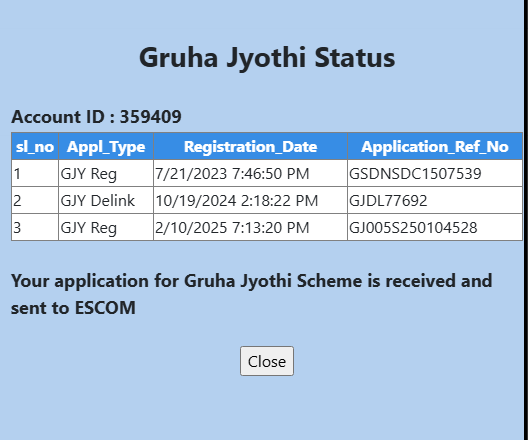Click the vertical scrollbar on the right edge
Image resolution: width=528 pixels, height=440 pixels.
[526, 220]
